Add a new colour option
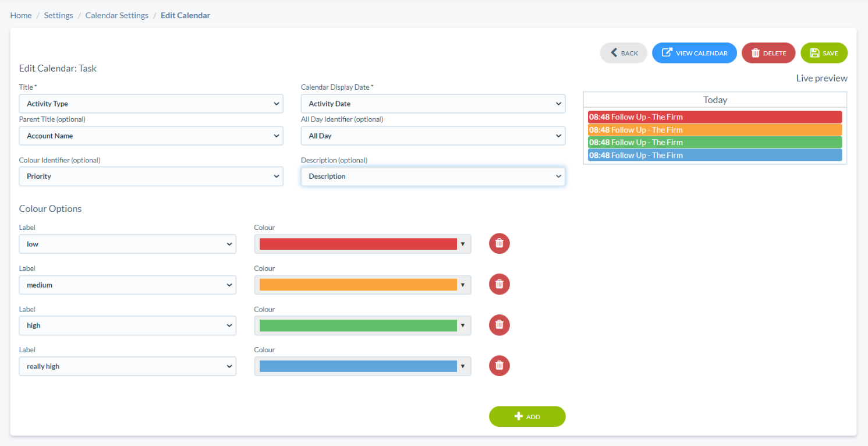Viewport: 868px width, 446px height. pyautogui.click(x=527, y=416)
